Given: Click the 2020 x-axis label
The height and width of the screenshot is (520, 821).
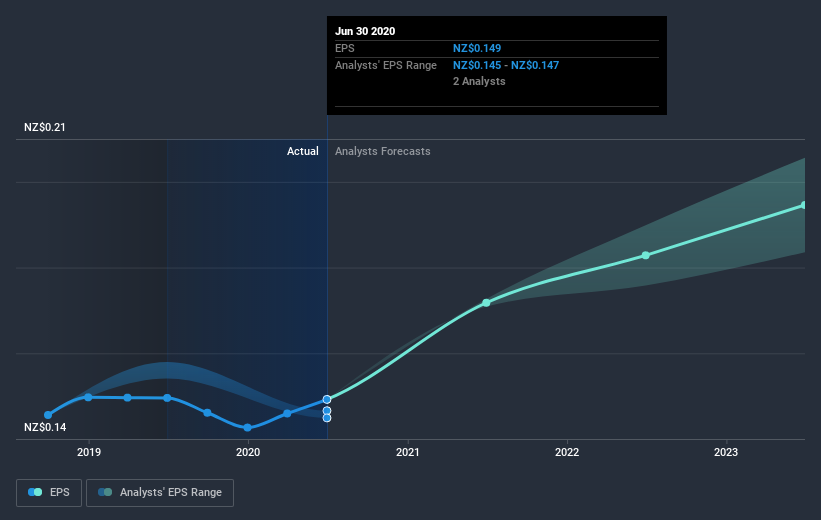Looking at the screenshot, I should (248, 452).
